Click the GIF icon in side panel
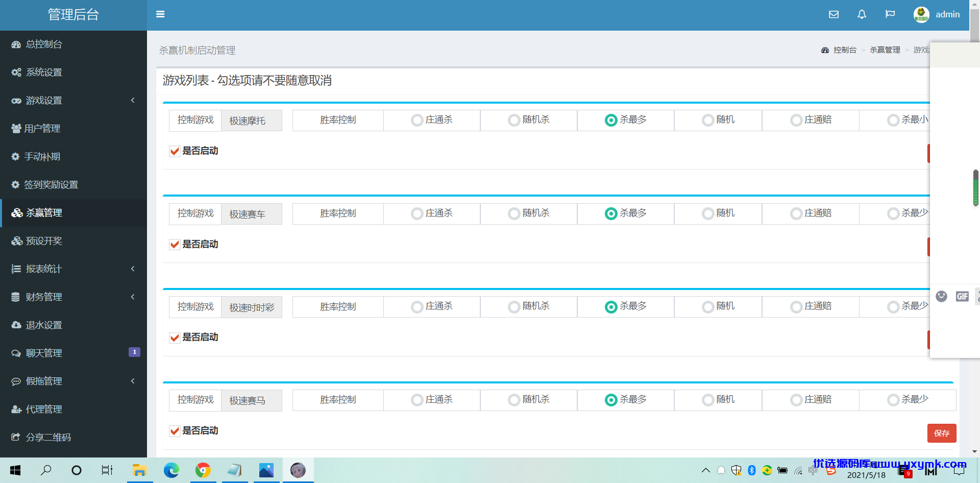The image size is (980, 483). (x=962, y=296)
